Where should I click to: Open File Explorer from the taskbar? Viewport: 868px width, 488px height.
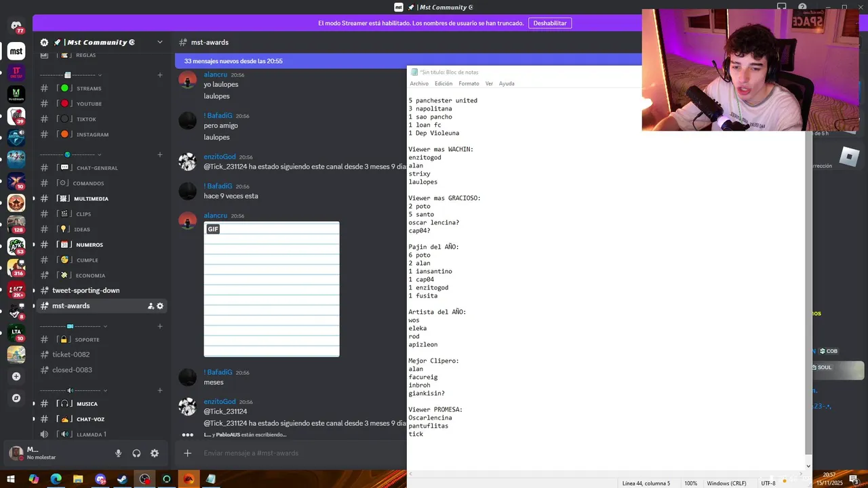click(78, 479)
